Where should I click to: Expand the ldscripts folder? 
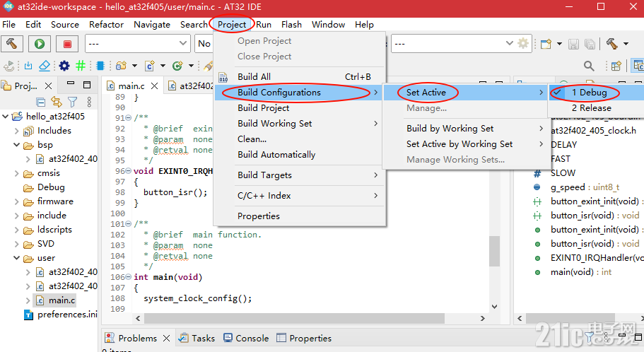pos(16,230)
